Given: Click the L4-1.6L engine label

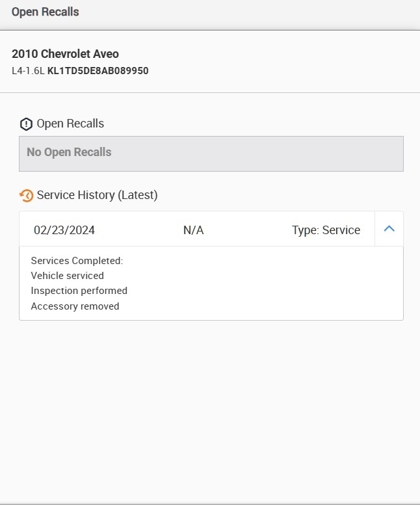Looking at the screenshot, I should pos(28,70).
